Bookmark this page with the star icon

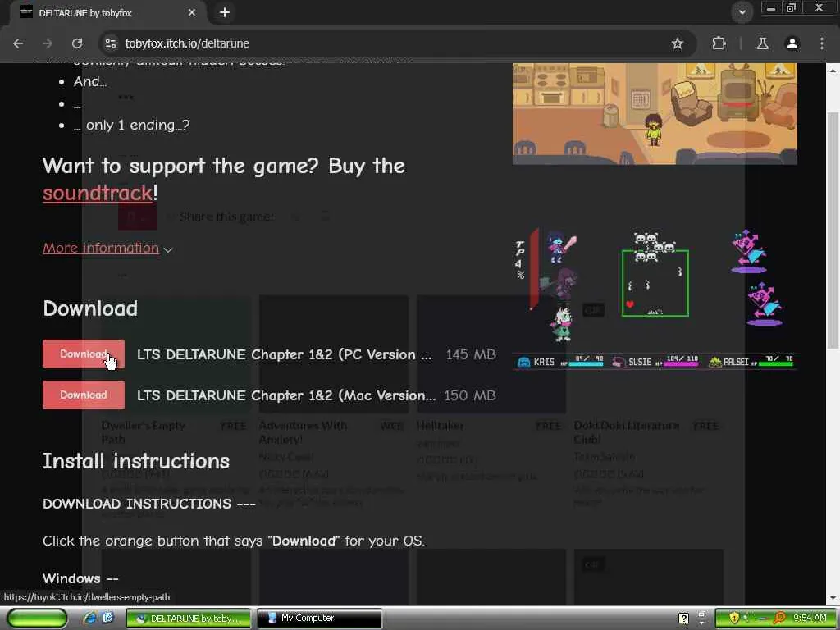[x=677, y=43]
